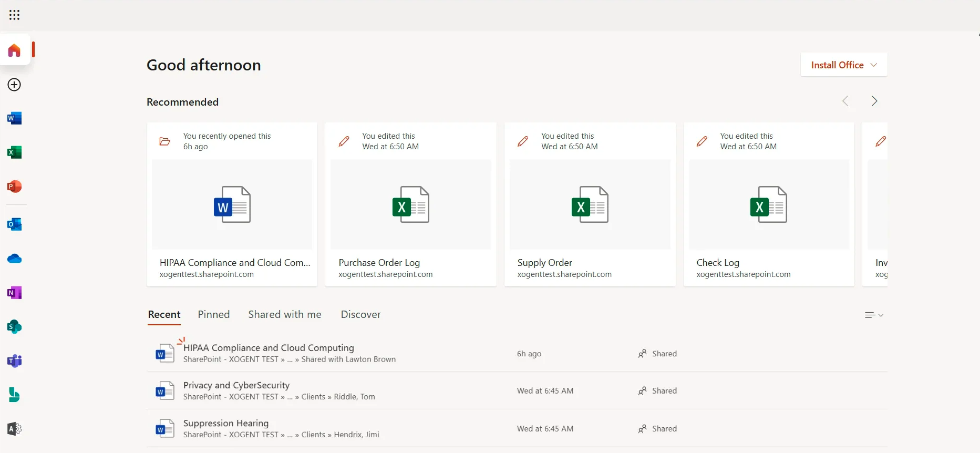The height and width of the screenshot is (453, 980).
Task: Click pencil edit icon on Check Log card
Action: point(702,141)
